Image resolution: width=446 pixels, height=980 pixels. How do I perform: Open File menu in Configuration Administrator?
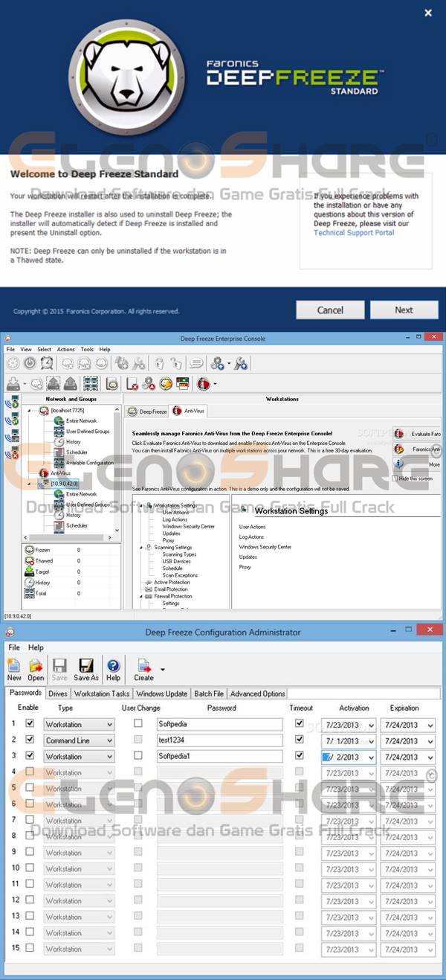pos(13,647)
